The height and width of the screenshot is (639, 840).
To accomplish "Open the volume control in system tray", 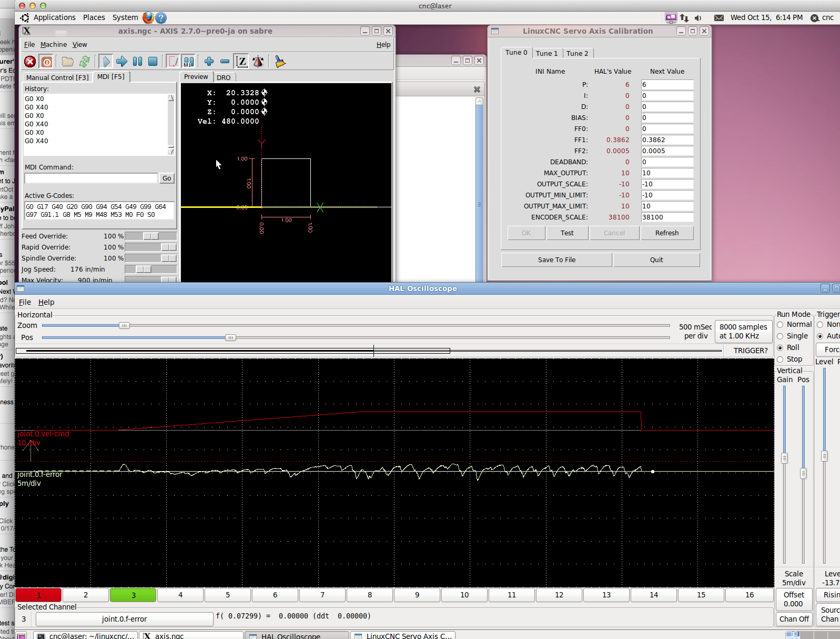I will tap(698, 18).
